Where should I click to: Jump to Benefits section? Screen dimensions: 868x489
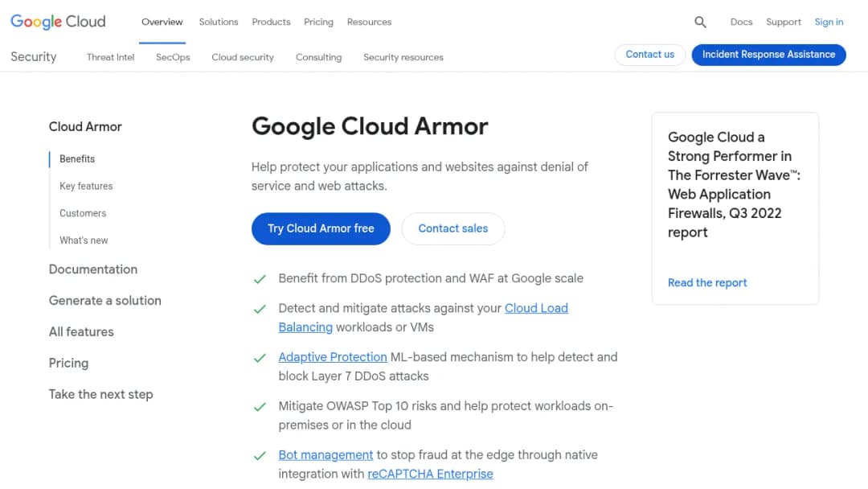coord(77,159)
